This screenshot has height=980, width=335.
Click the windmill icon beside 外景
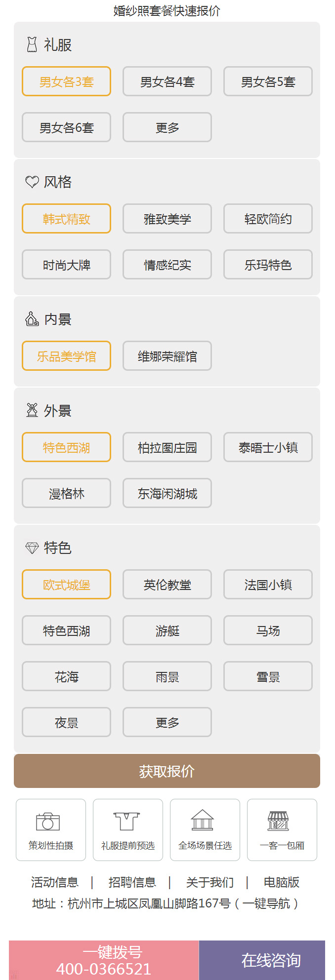coord(32,410)
